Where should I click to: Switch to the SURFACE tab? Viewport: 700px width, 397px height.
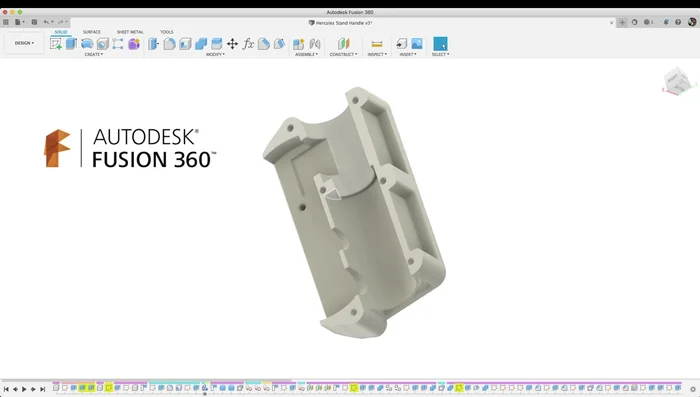[92, 32]
